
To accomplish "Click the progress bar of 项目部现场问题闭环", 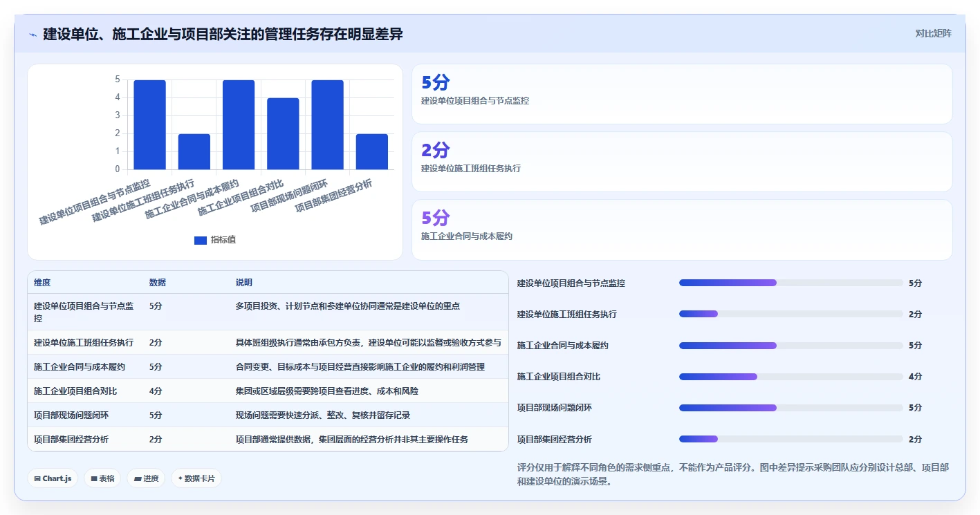I will (791, 408).
